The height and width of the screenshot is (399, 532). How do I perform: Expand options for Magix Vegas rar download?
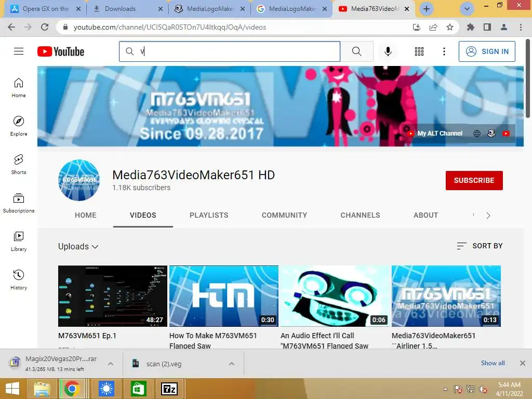111,364
